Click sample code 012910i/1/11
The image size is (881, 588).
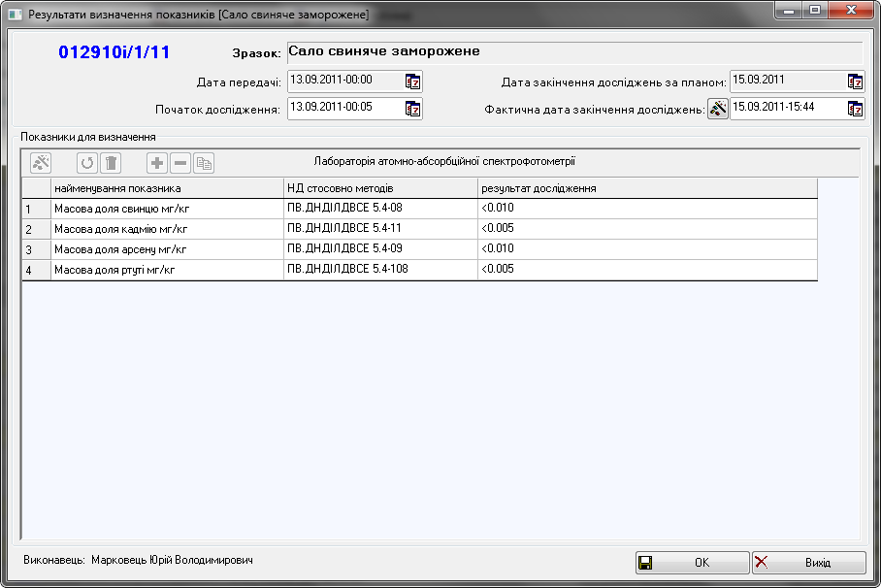tap(114, 52)
